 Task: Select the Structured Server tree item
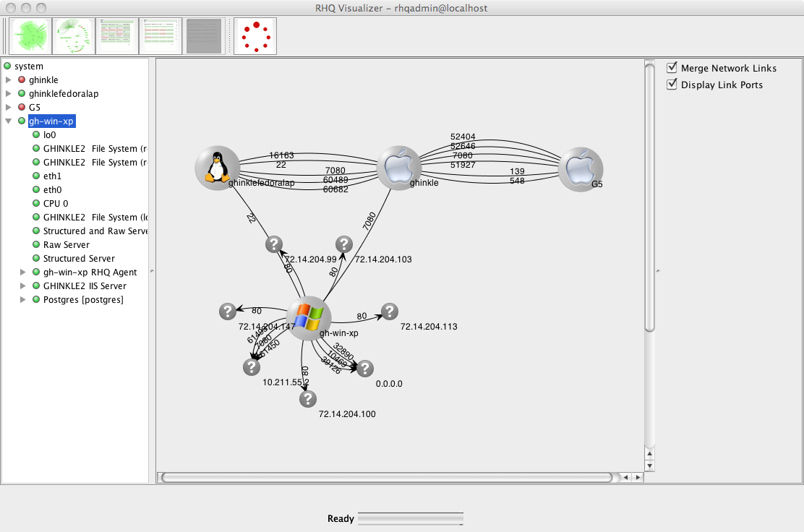click(79, 258)
